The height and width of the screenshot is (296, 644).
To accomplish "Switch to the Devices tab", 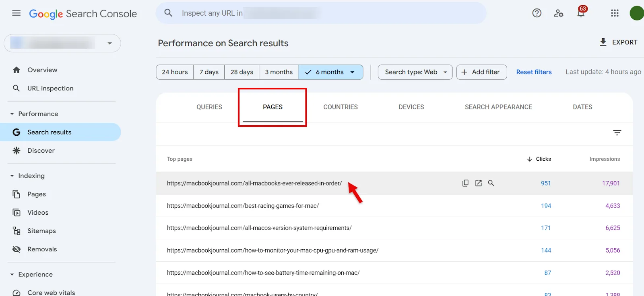I will click(411, 107).
